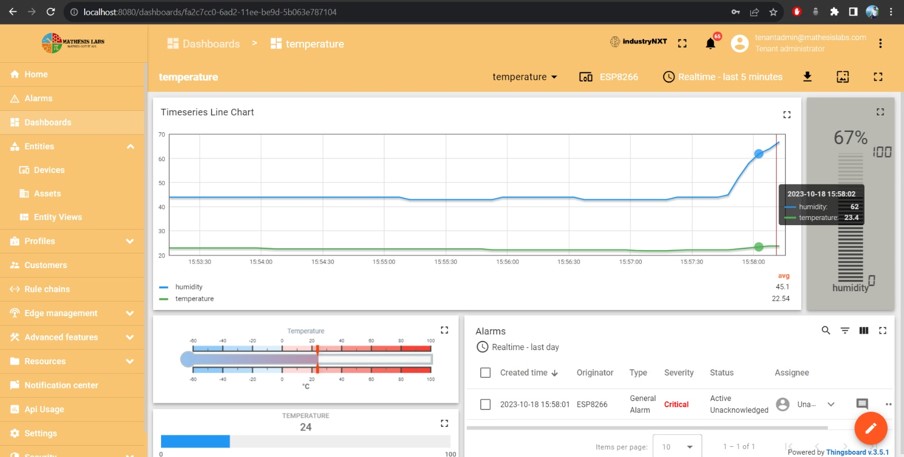This screenshot has width=904, height=457.
Task: Open the notifications bell icon
Action: [x=711, y=44]
